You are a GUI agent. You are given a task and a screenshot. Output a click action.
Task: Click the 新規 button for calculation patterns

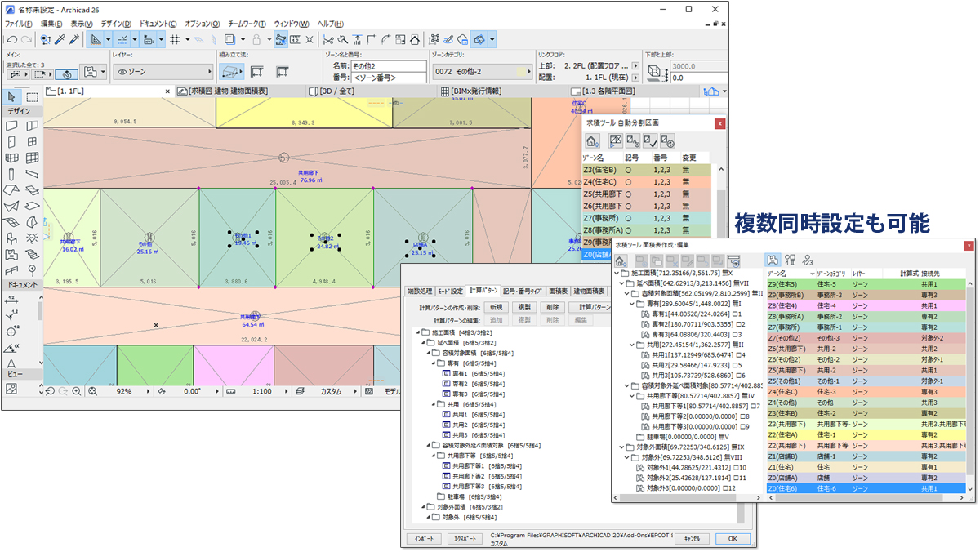tap(496, 307)
